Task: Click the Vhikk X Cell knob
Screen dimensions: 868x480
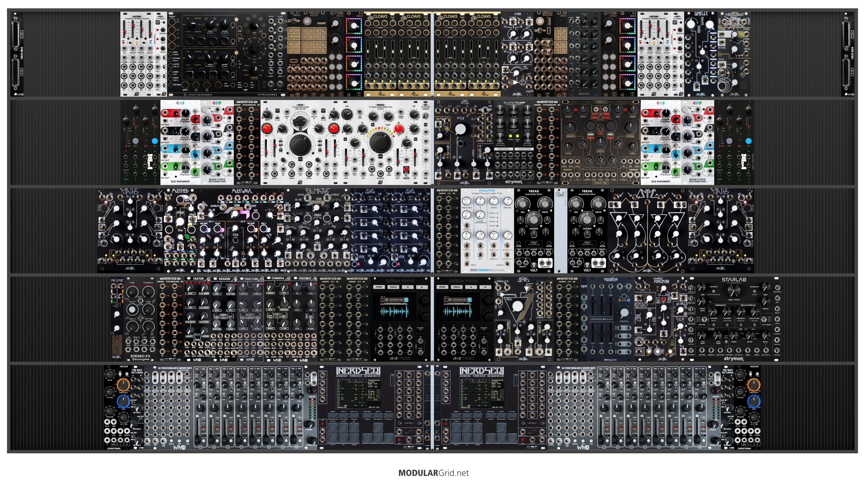Action: click(633, 146)
